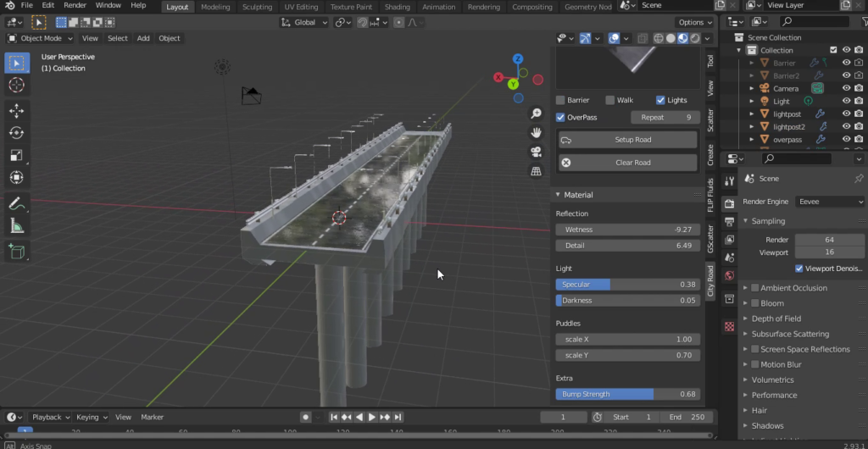Select the Measure tool
The width and height of the screenshot is (868, 449).
pyautogui.click(x=16, y=225)
